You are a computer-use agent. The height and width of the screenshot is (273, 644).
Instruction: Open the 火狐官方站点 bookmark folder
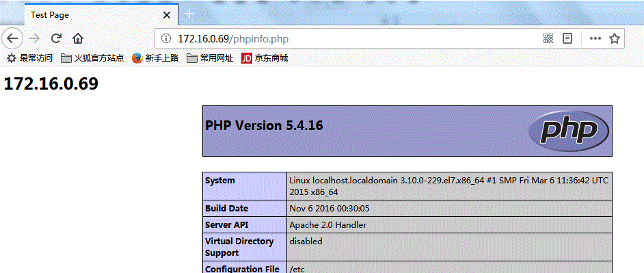[x=92, y=58]
